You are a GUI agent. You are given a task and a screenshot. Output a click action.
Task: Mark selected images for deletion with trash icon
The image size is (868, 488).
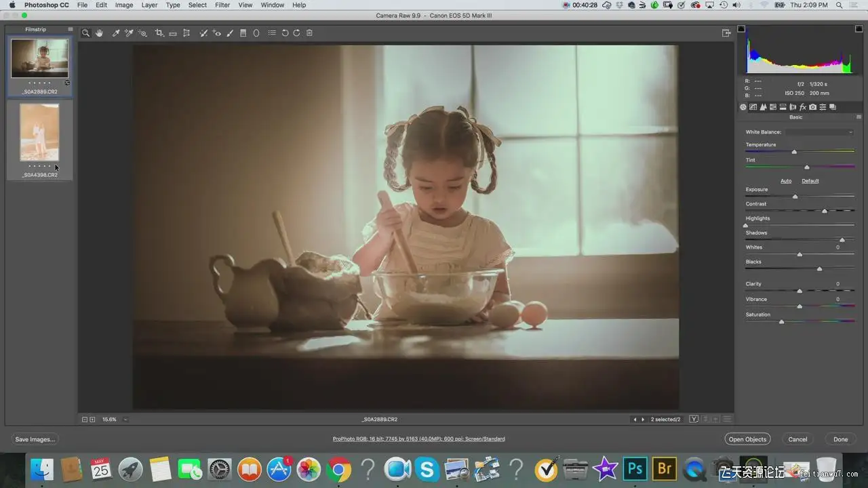309,33
